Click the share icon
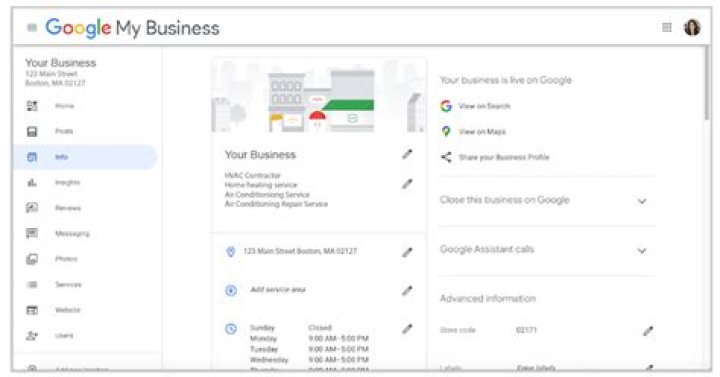 point(446,157)
